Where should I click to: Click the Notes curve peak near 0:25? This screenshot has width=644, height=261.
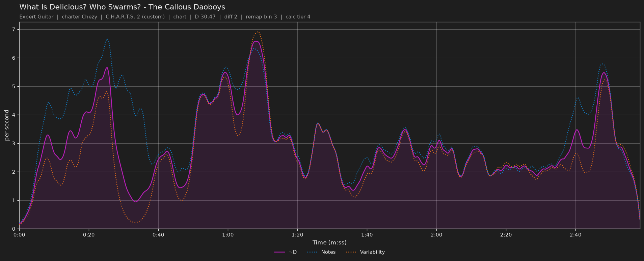click(107, 39)
